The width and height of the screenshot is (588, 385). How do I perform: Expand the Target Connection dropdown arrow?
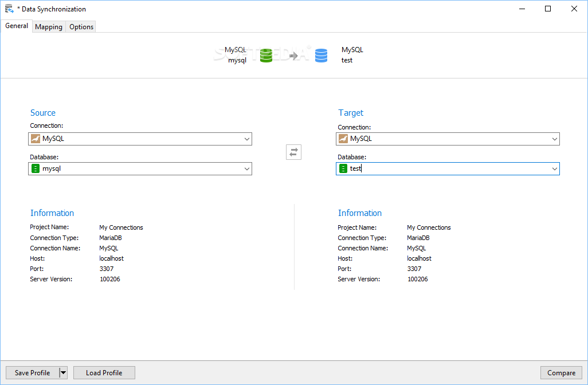coord(555,139)
